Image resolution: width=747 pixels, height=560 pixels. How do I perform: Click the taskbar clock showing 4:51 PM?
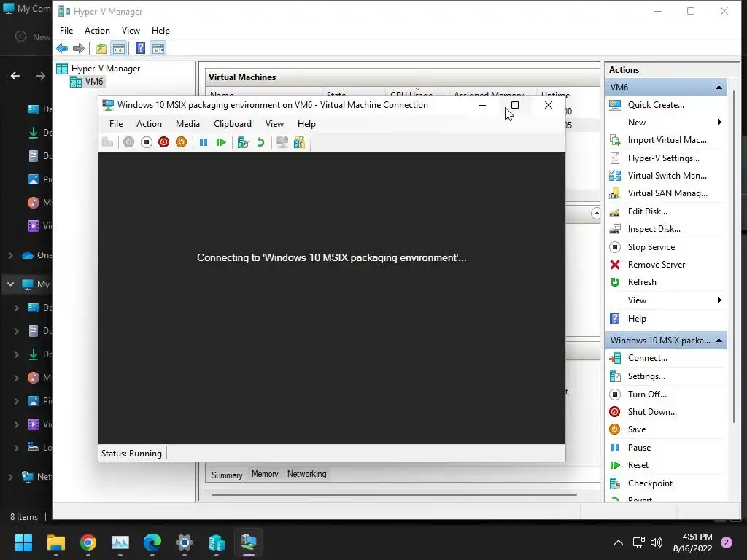coord(692,542)
